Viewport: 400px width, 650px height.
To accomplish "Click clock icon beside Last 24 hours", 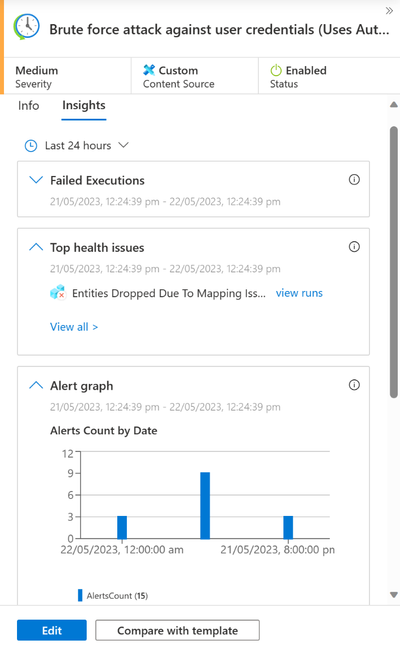I will (31, 146).
